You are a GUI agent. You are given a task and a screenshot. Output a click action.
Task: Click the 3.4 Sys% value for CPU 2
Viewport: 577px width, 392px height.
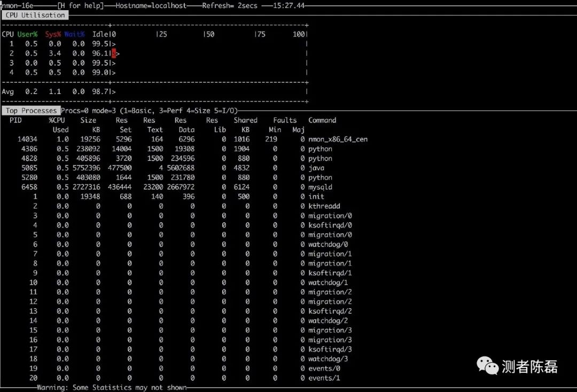pos(55,53)
